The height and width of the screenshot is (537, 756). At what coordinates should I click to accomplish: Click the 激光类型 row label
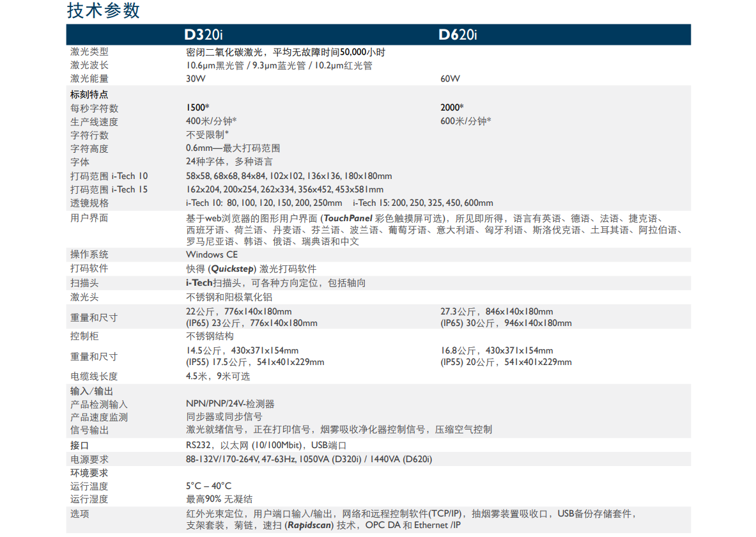tap(89, 52)
